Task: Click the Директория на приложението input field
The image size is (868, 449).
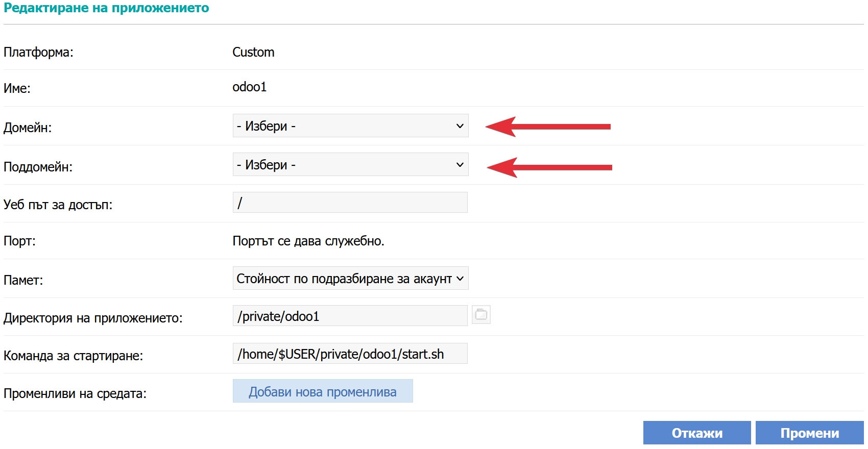Action: [350, 316]
